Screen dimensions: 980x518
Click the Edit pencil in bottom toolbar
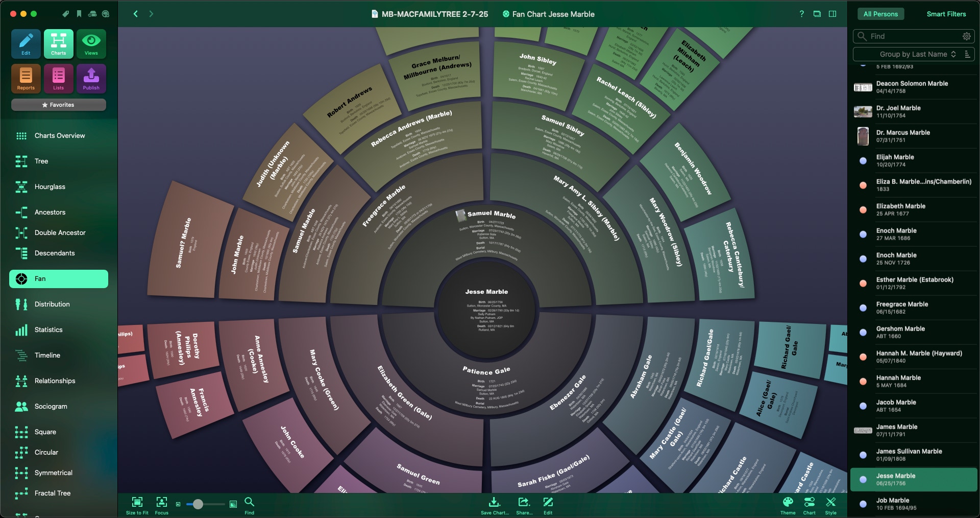pos(548,506)
